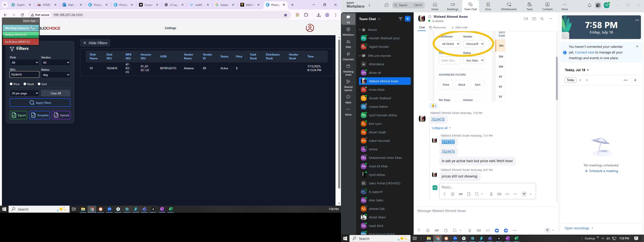644x242 pixels.
Task: Open 20 per page dropdown
Action: pyautogui.click(x=24, y=93)
